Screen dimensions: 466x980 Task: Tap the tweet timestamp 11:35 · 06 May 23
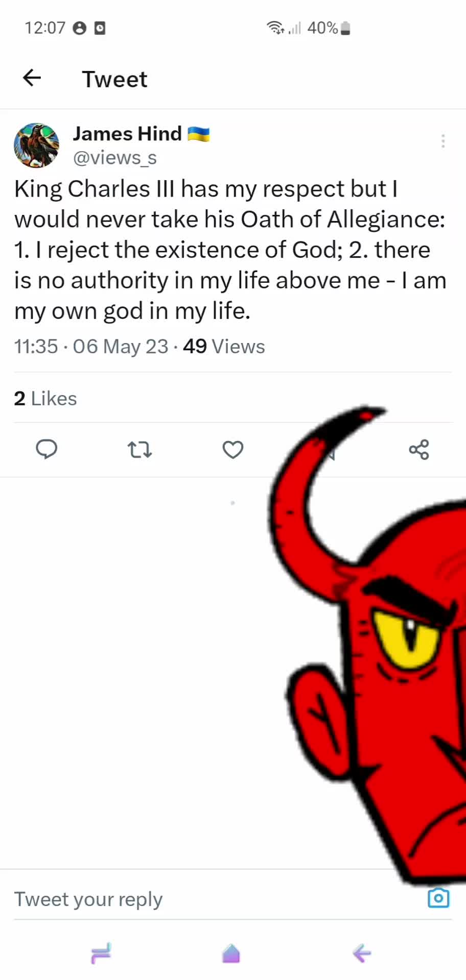click(91, 347)
